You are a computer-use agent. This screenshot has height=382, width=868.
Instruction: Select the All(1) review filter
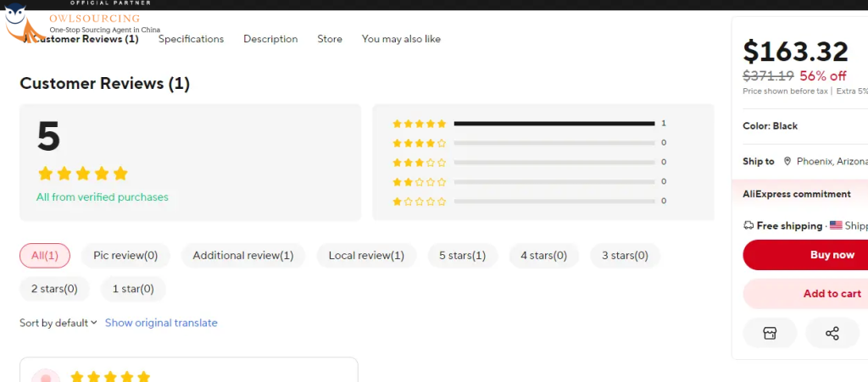tap(45, 255)
